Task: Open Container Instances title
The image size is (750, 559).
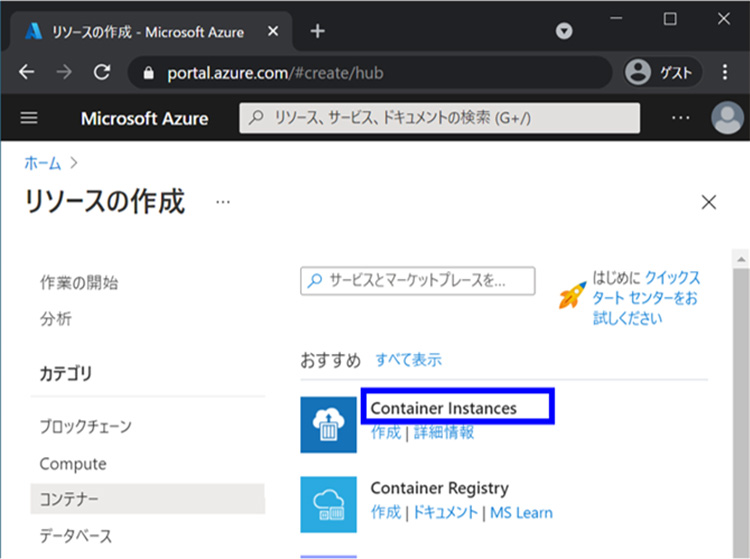Action: pos(443,408)
